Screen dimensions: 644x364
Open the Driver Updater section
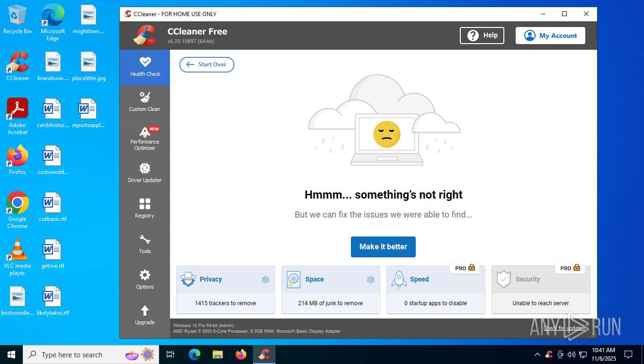[x=145, y=173]
